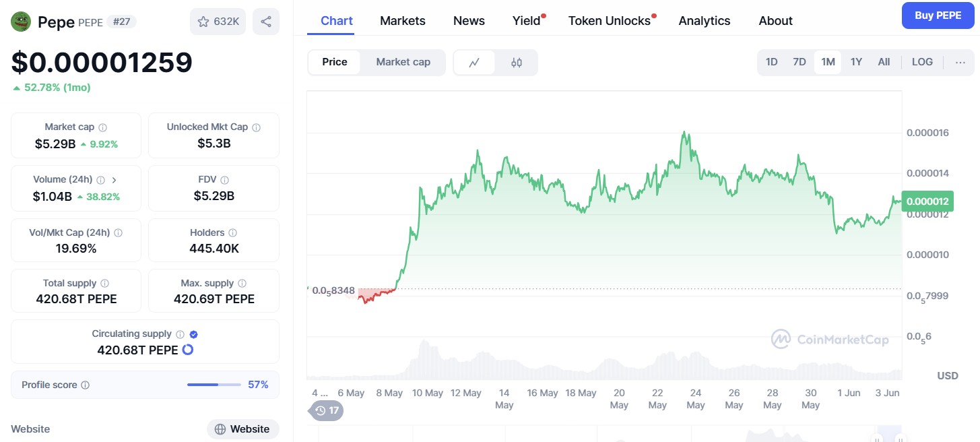
Task: Expand Volume (24h) chevron arrow
Action: pyautogui.click(x=114, y=180)
